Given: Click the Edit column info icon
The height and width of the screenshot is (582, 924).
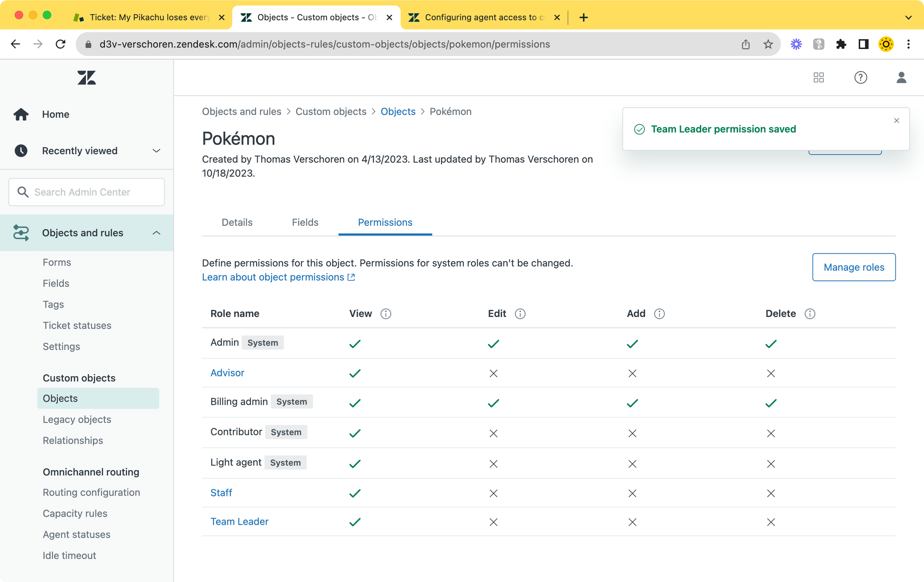Looking at the screenshot, I should click(x=520, y=314).
